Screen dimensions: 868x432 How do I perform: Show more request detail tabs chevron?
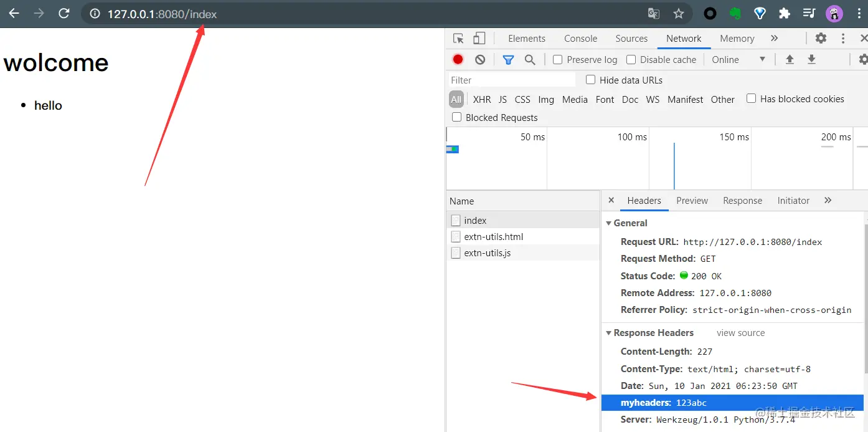click(x=828, y=201)
